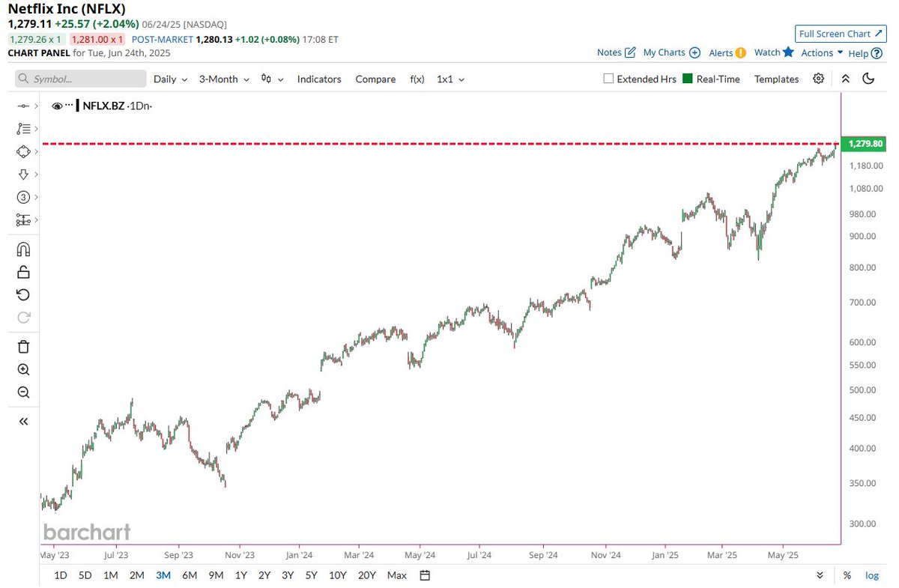
Task: Click the unlock drawings padlock icon
Action: 23,272
